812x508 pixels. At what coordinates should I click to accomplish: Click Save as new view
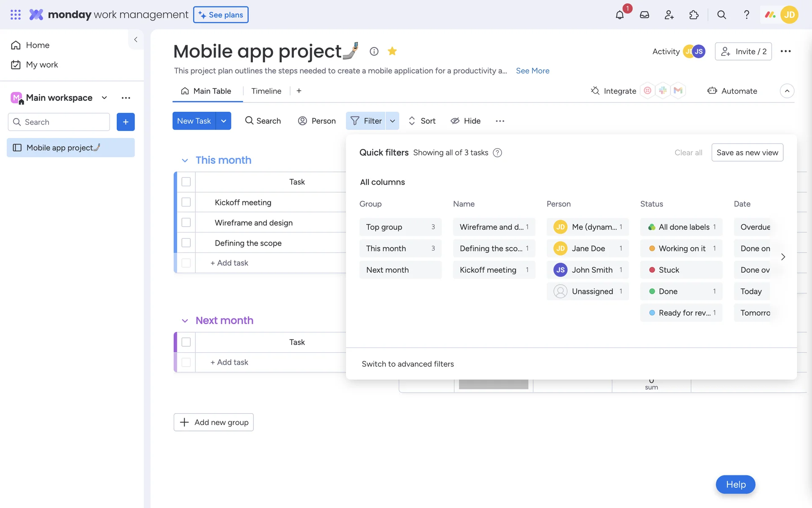[x=747, y=152]
